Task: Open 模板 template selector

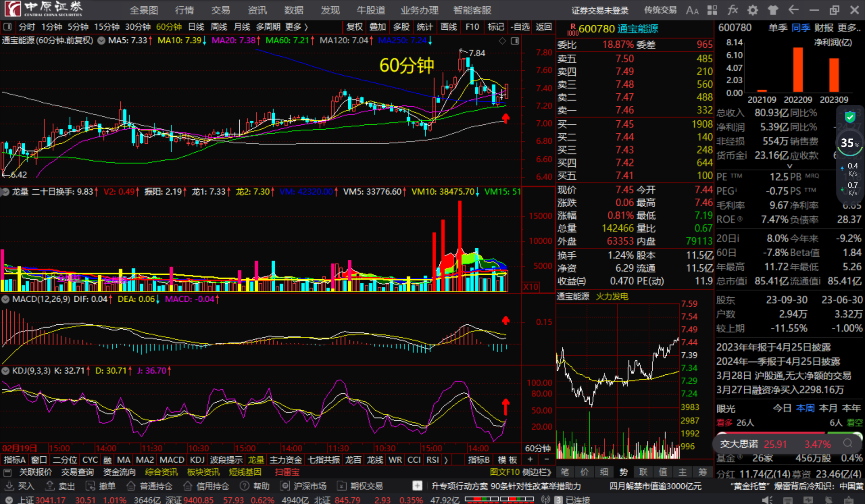Action: coord(507,460)
